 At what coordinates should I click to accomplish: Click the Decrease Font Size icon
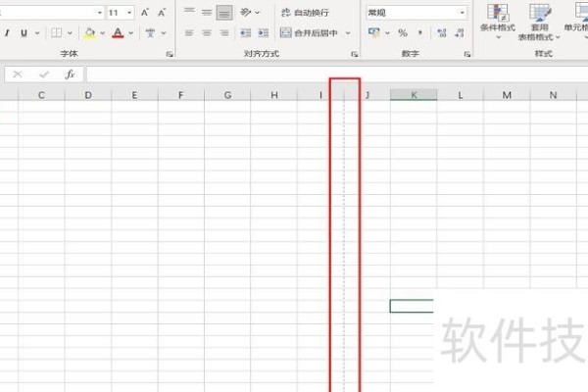click(x=162, y=13)
